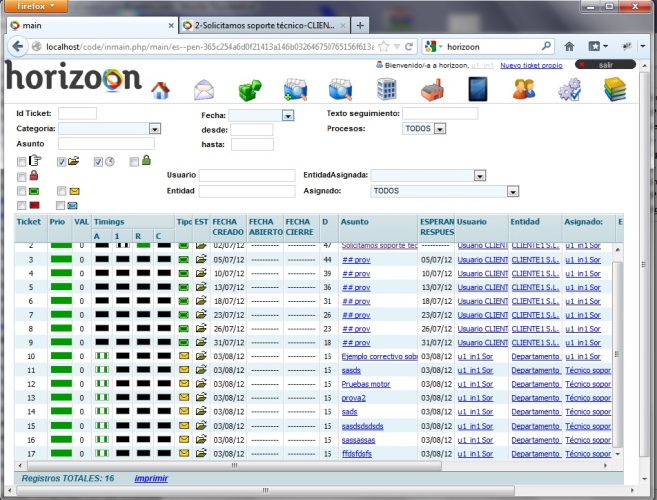Click the page bottom horizontal scrollbar
Viewport: 657px width, 500px height.
point(265,490)
